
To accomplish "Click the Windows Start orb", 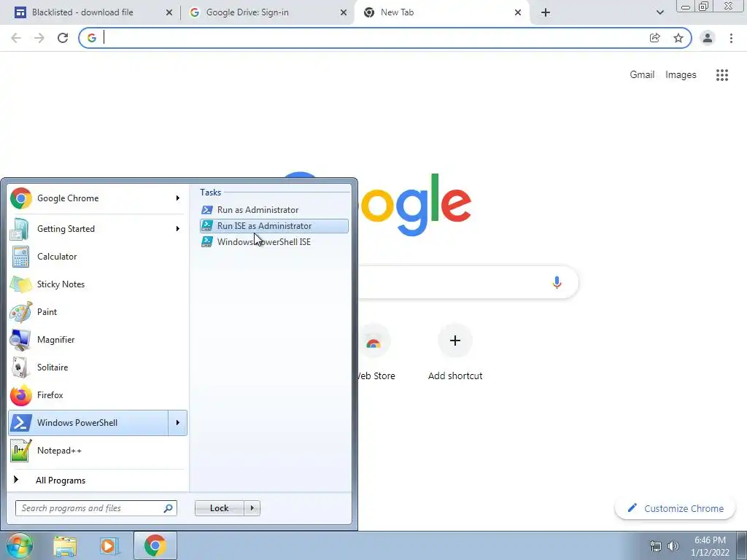I will click(19, 545).
